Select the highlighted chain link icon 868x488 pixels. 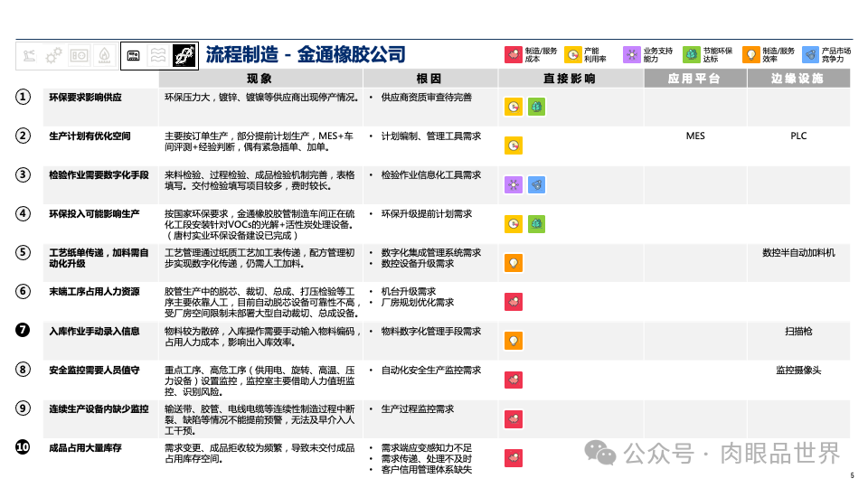(x=184, y=55)
